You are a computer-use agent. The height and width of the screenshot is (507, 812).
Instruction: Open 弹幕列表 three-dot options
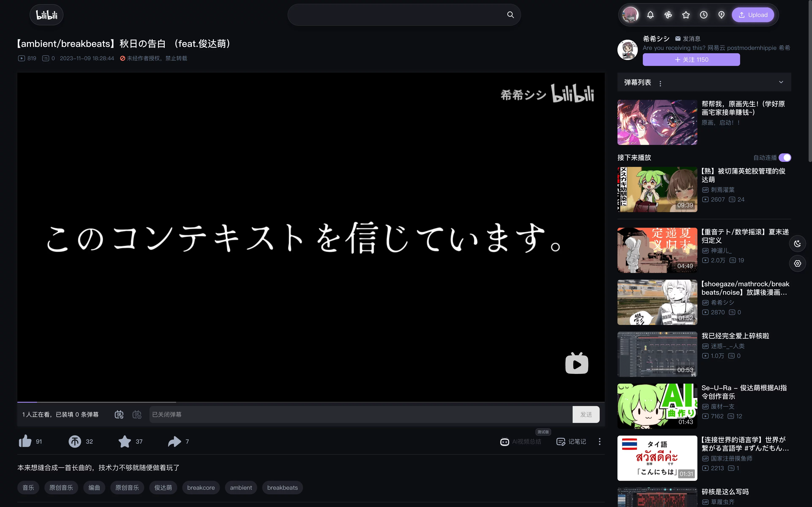point(660,83)
